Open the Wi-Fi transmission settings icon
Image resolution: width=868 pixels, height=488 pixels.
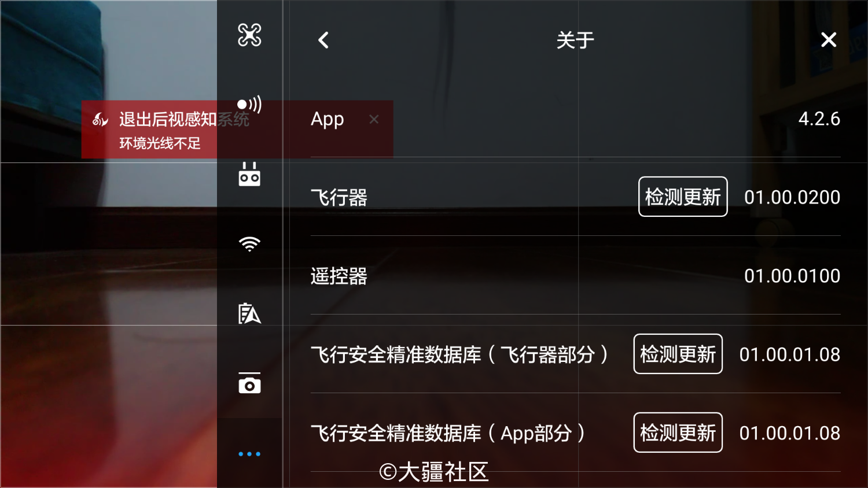(x=249, y=244)
